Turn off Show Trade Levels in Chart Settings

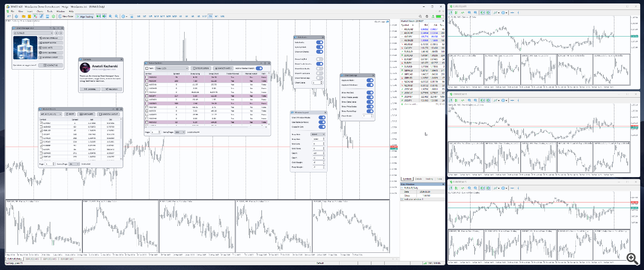[x=370, y=98]
